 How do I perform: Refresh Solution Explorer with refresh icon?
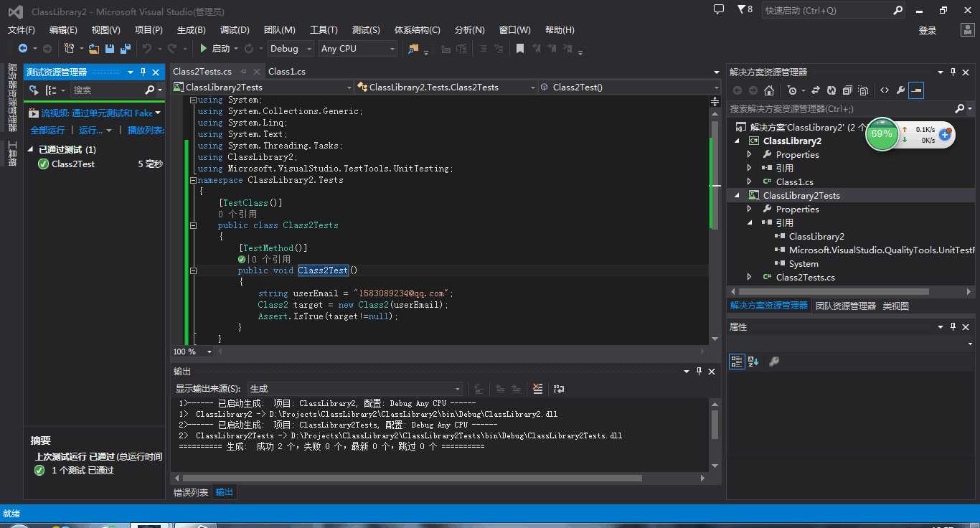click(x=831, y=90)
